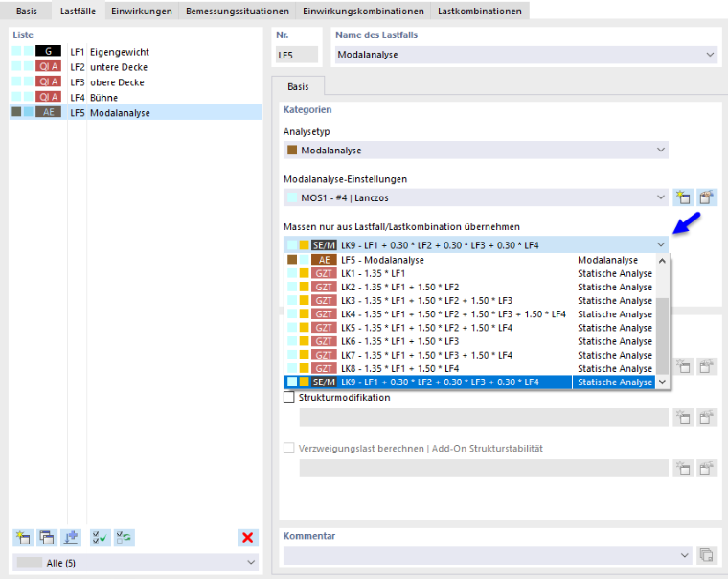Viewport: 728px width, 579px height.
Task: Click QI A badge of LF4 Bühne
Action: pyautogui.click(x=48, y=97)
